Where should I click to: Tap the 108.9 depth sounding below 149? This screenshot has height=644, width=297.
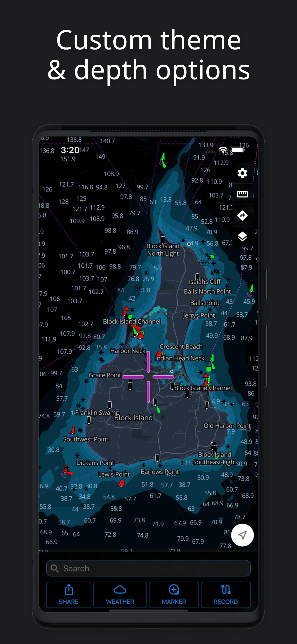(111, 174)
